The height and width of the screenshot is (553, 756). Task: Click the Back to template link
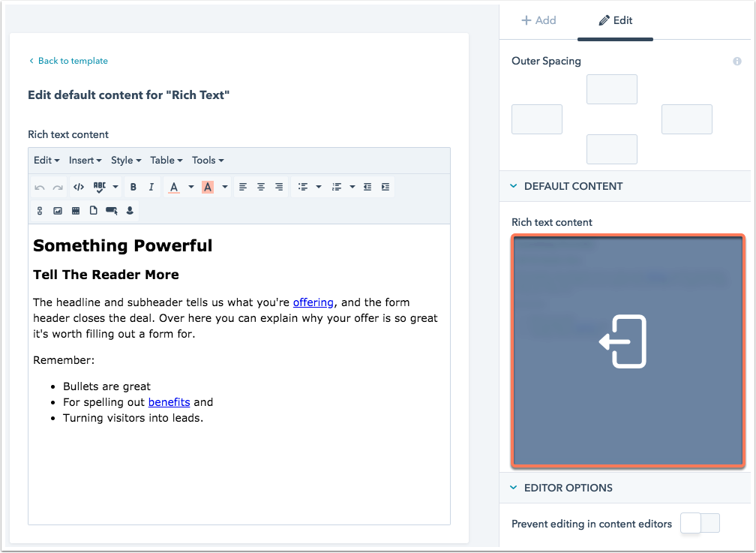coord(68,60)
